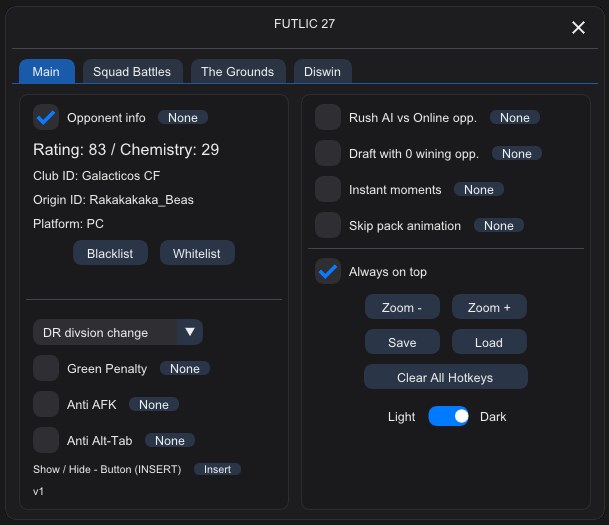Uncheck the Always on top checkbox
Screen dimensions: 609x525
[x=328, y=271]
